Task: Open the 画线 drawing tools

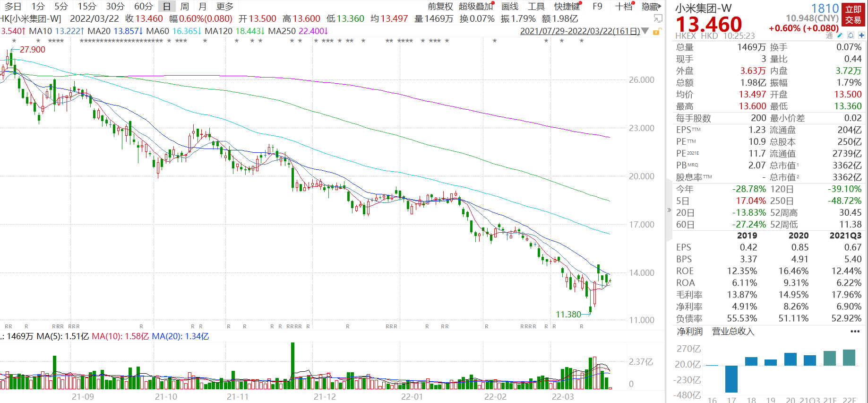Action: (510, 7)
